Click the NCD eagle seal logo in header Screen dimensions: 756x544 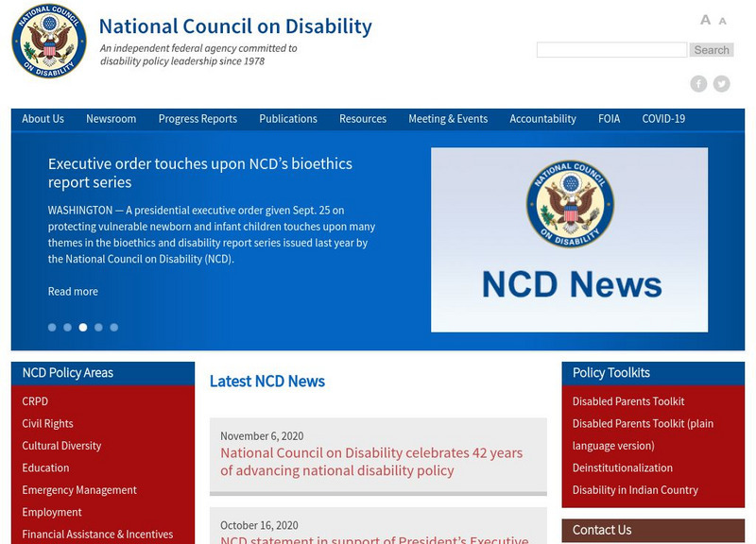pos(49,41)
